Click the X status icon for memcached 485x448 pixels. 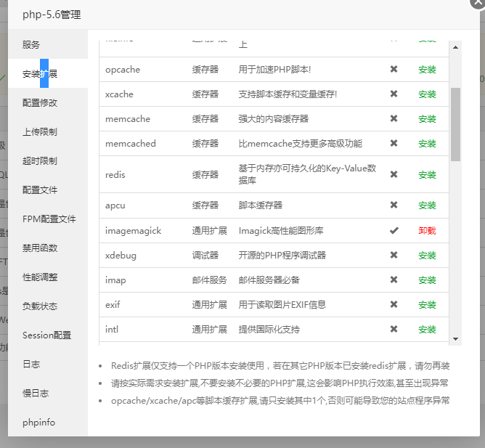click(394, 144)
